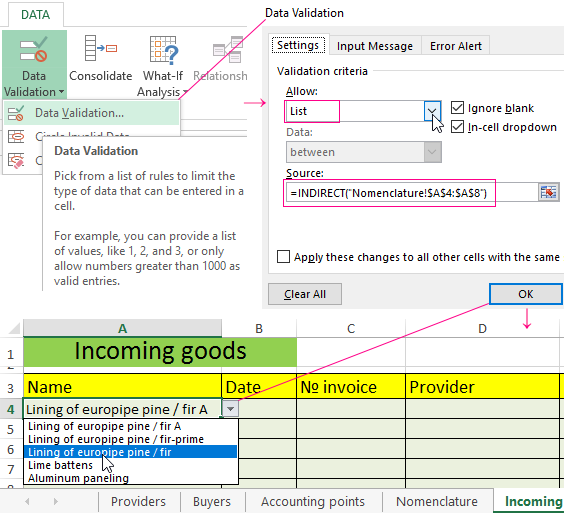
Task: Click the Allow combo box showing List
Action: point(363,111)
